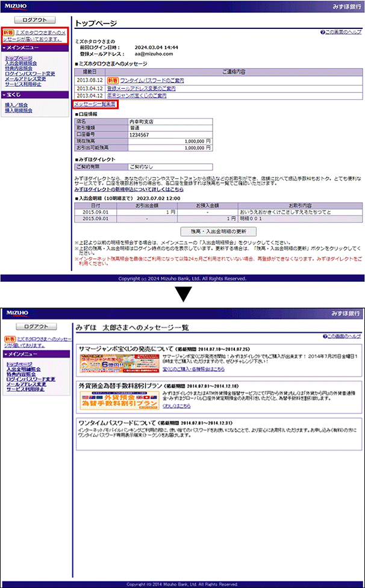This screenshot has height=588, width=365.
Task: Click サマージャンボ宝くじ banner image
Action: point(120,364)
